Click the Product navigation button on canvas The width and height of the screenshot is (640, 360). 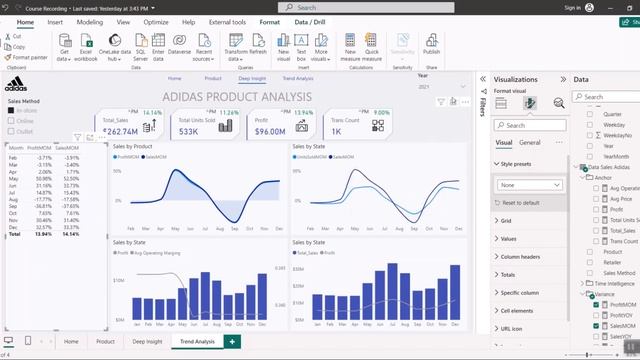[x=213, y=78]
